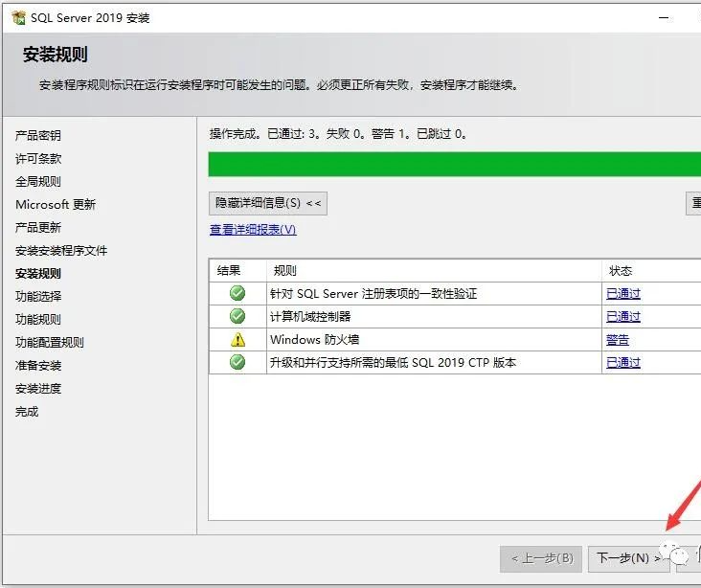Click the green check icon for registry consistency validation
Screen dimensions: 701x588
[237, 293]
